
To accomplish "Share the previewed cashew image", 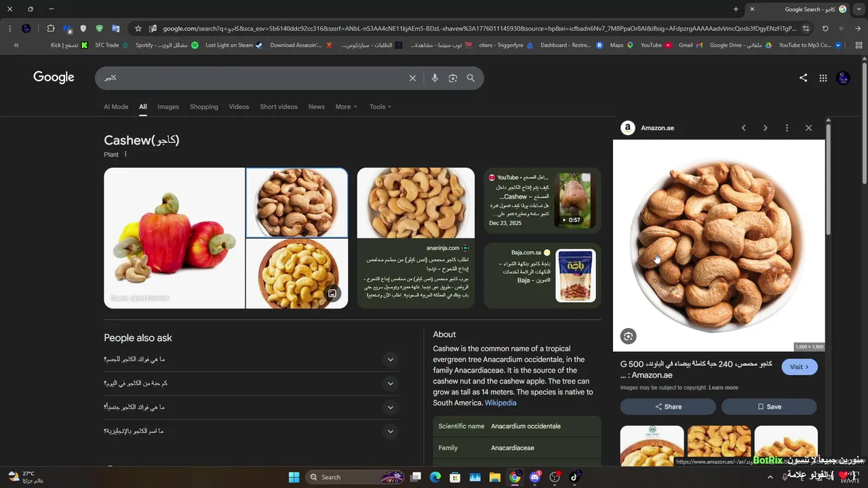I will point(668,407).
